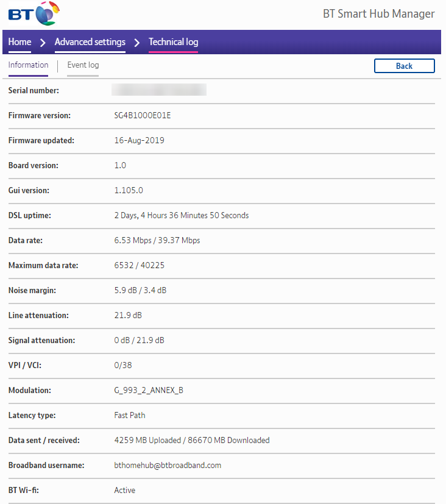Click the Noise margin label

click(x=32, y=290)
